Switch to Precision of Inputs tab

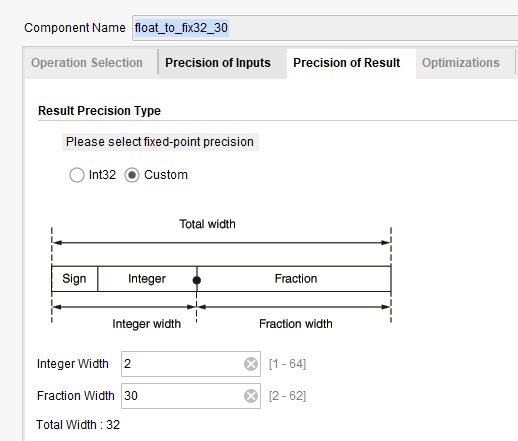(x=218, y=63)
